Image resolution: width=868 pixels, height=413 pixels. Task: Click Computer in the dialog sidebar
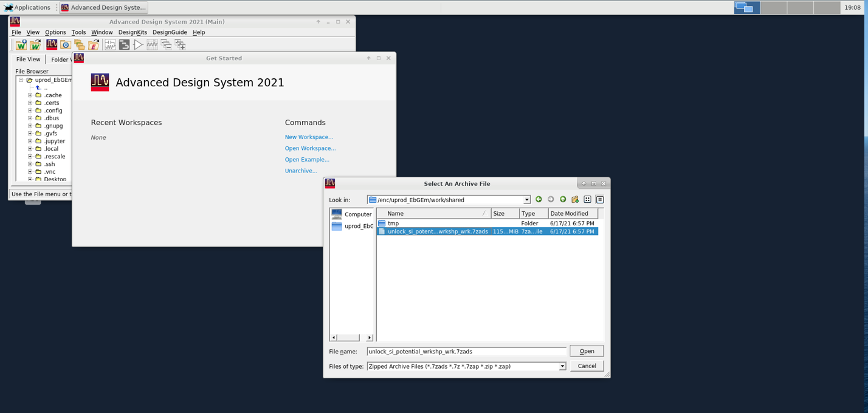351,214
